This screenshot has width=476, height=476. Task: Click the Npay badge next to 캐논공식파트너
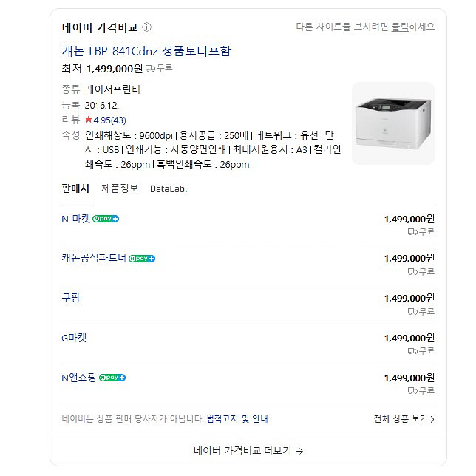(142, 259)
